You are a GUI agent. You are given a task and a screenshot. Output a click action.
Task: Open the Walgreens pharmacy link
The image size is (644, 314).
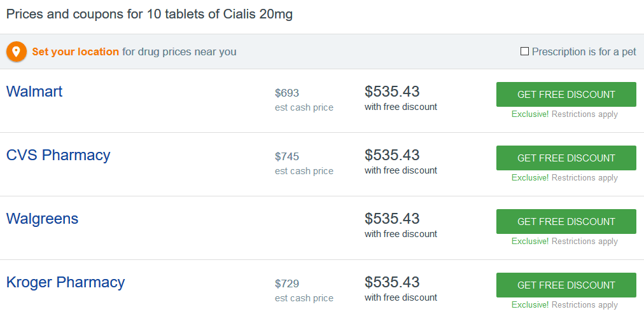coord(42,219)
